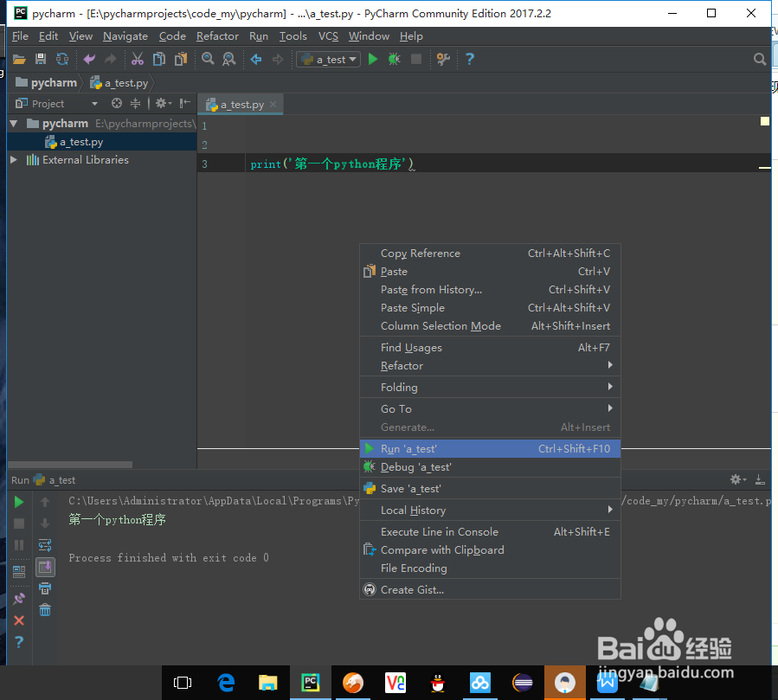Open Project panel gear settings
The image size is (778, 700).
[163, 103]
